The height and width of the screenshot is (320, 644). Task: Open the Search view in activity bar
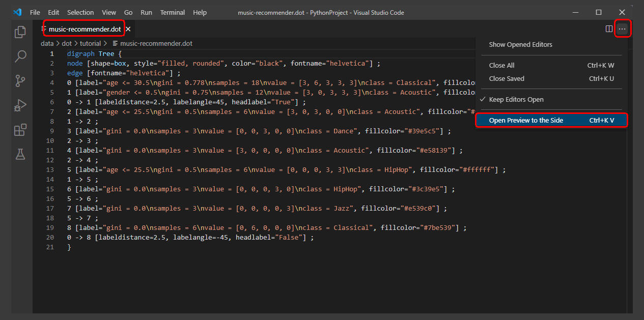[x=20, y=56]
